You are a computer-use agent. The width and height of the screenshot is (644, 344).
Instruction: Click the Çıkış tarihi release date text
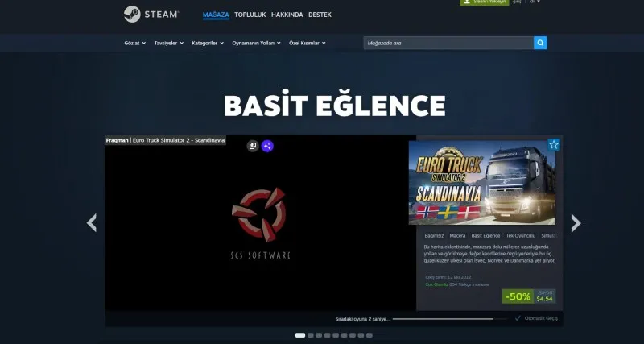(448, 277)
